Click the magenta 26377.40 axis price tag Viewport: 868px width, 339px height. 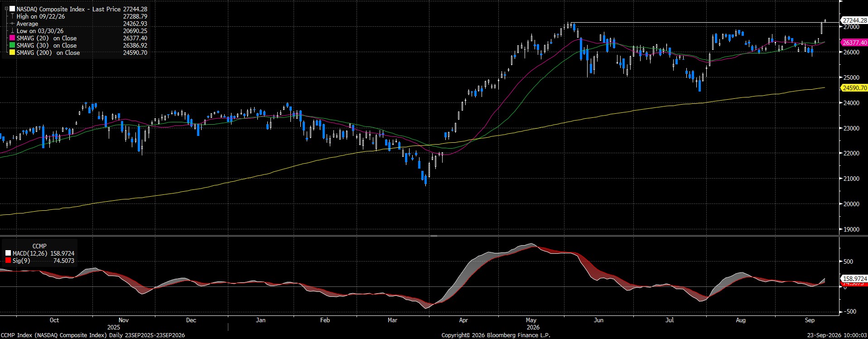[x=854, y=43]
